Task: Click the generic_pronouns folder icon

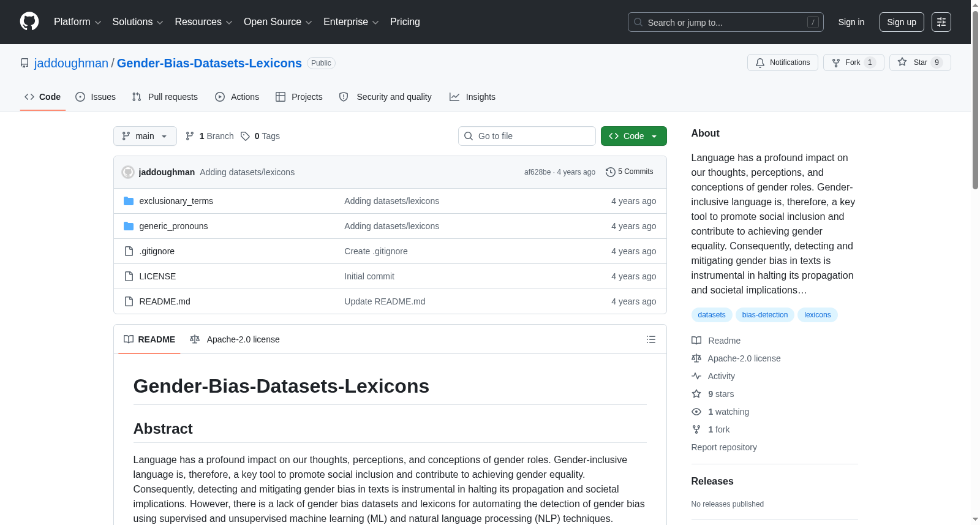Action: (129, 226)
